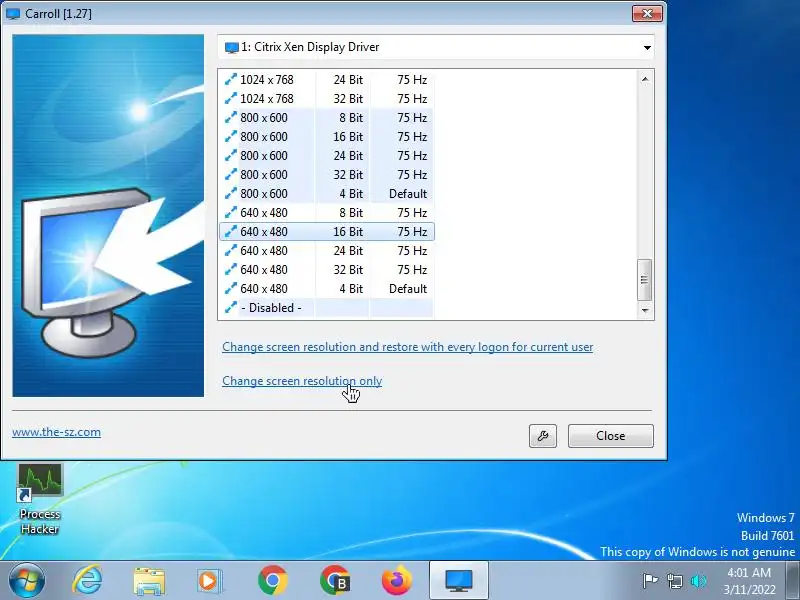800x600 pixels.
Task: Launch Chrome Beta from the taskbar
Action: pyautogui.click(x=335, y=580)
